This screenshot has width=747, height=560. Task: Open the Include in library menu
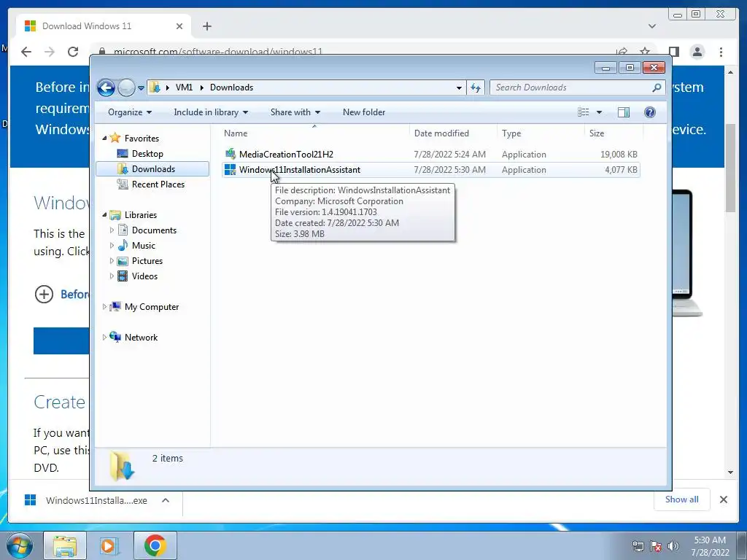coord(211,112)
